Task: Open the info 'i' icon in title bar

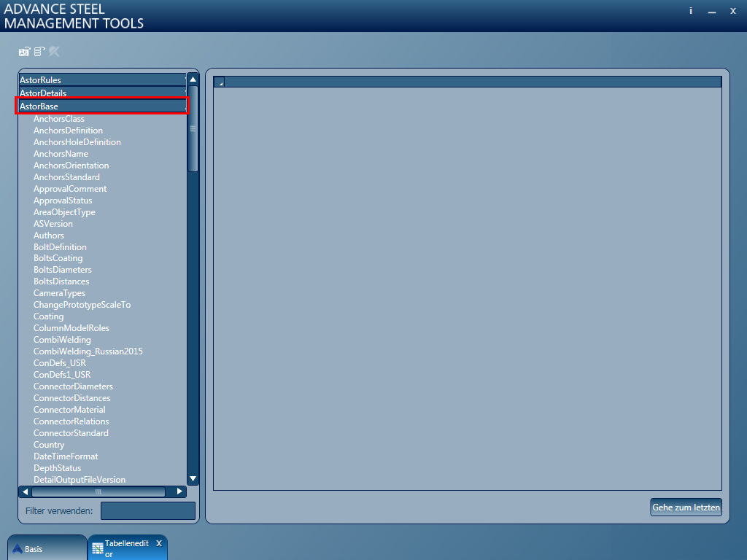Action: tap(690, 11)
